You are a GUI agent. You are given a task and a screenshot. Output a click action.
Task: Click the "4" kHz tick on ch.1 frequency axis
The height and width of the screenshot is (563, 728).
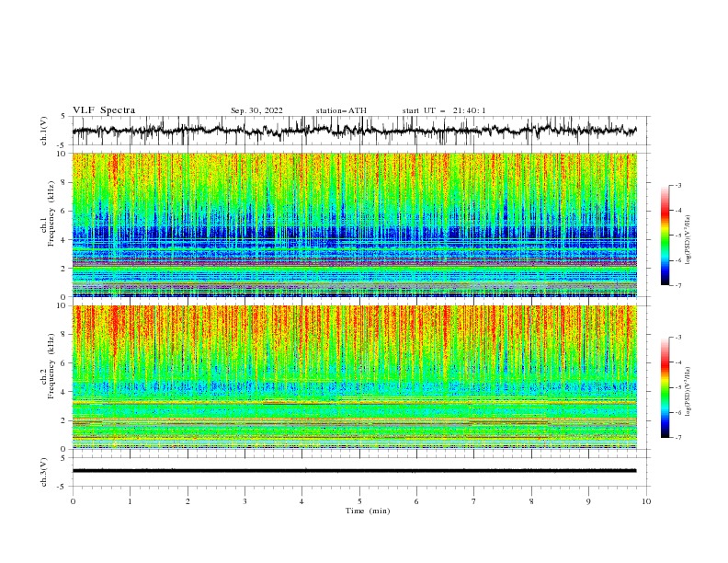(64, 240)
